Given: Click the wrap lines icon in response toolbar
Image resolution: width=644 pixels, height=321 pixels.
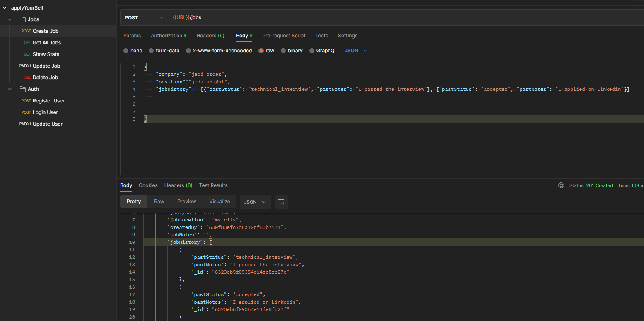Looking at the screenshot, I should [x=281, y=202].
